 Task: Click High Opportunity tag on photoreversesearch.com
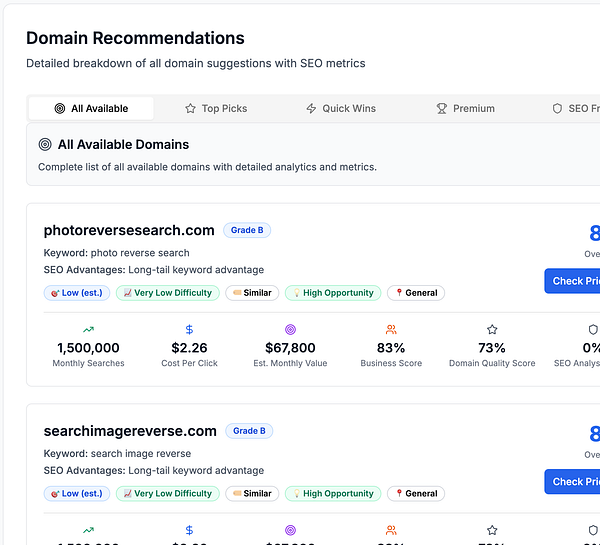click(x=333, y=293)
